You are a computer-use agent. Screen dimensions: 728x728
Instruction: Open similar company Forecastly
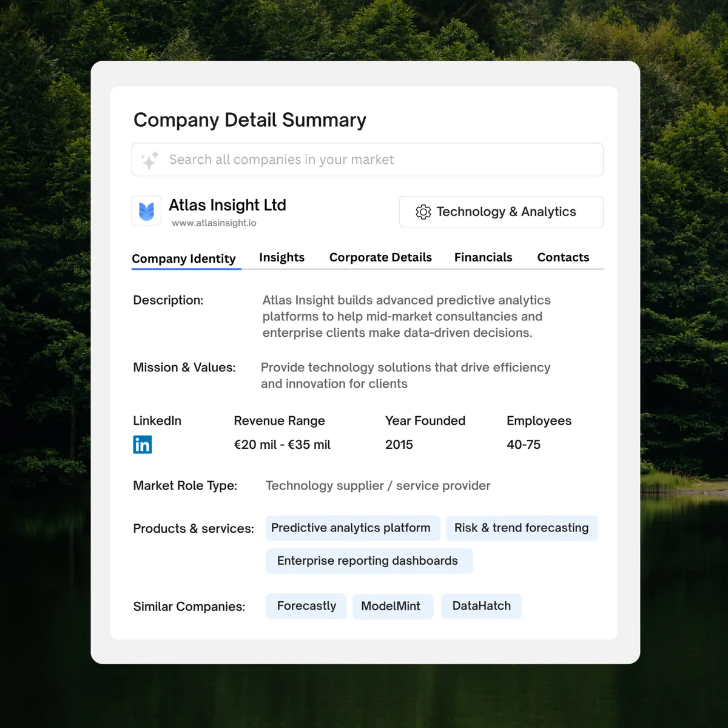(306, 606)
